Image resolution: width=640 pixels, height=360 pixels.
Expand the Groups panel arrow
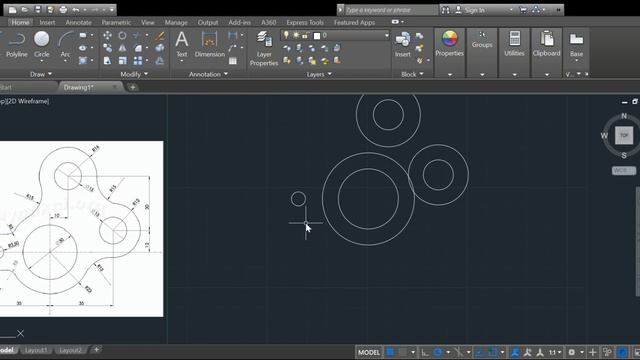(482, 74)
